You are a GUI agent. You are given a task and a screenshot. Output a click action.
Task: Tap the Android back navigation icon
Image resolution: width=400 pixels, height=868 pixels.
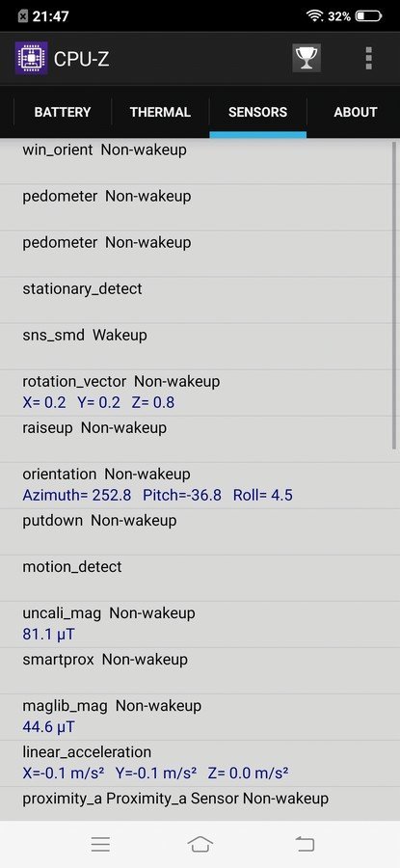[x=305, y=844]
